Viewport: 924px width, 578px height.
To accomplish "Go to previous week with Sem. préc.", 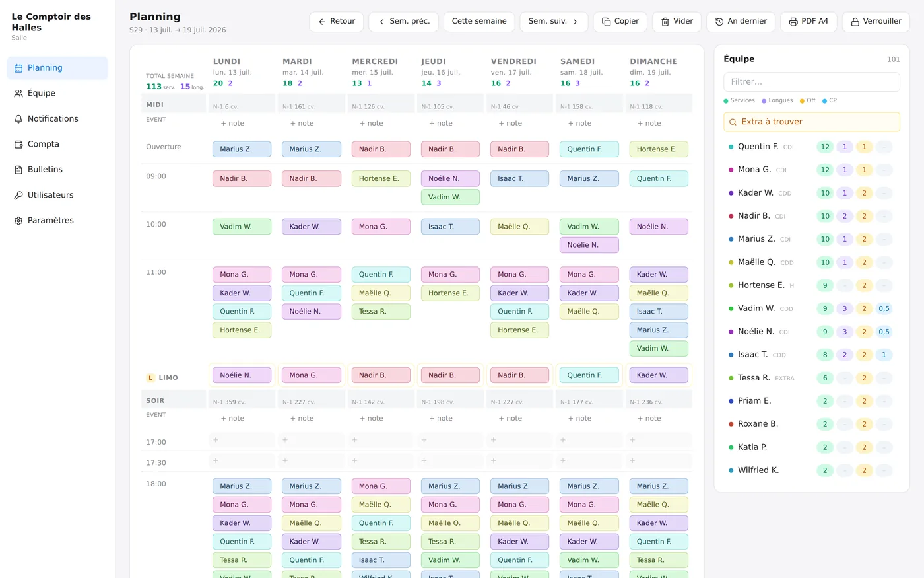I will click(404, 22).
